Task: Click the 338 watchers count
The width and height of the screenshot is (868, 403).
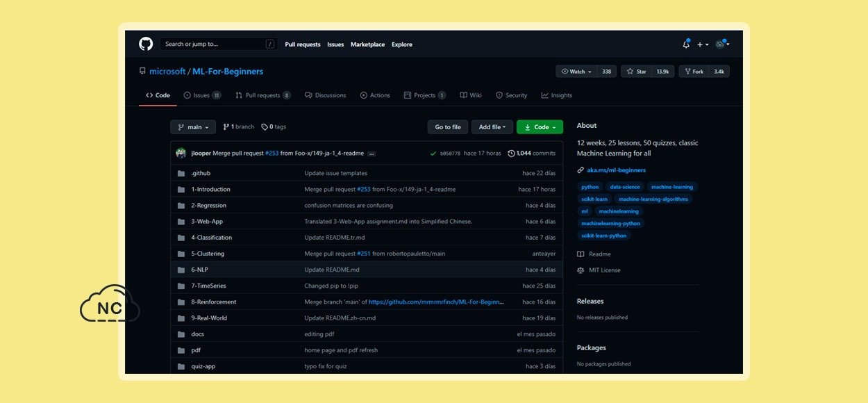Action: pos(607,72)
